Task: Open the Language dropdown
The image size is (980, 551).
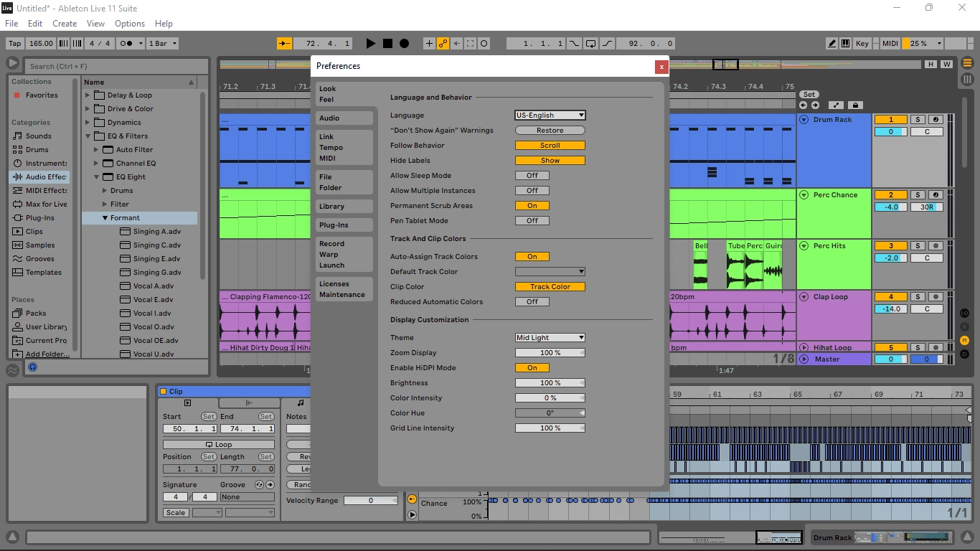Action: tap(550, 116)
